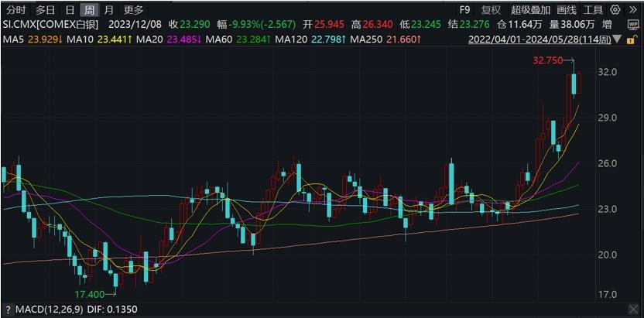Switch to 分时 intraday tab

[15, 9]
